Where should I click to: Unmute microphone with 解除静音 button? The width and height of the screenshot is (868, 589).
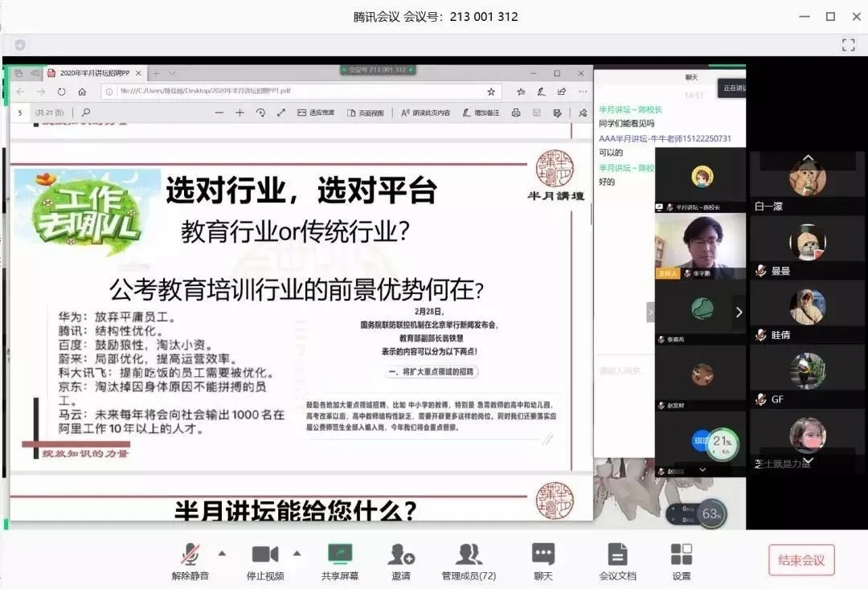[190, 562]
